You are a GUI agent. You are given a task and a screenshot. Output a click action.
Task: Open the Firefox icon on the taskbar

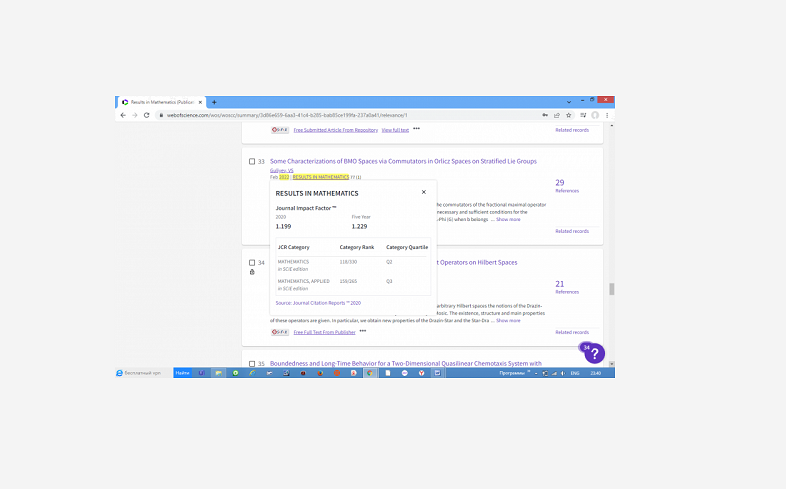(320, 373)
